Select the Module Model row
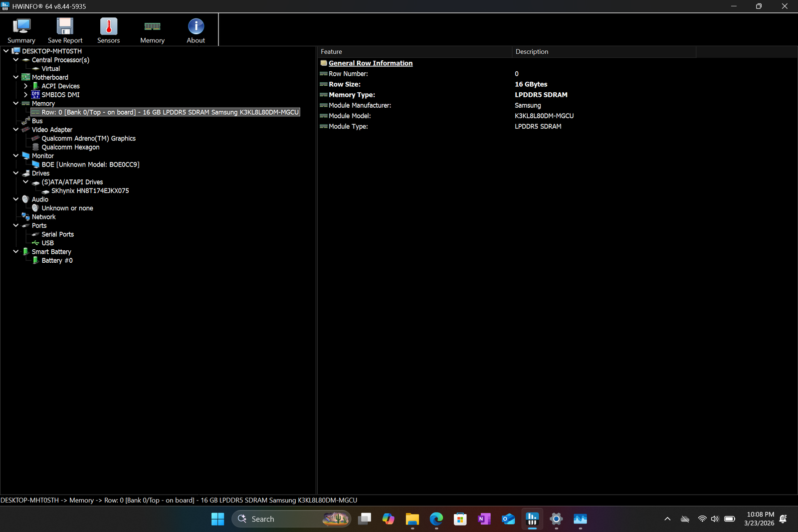 (350, 116)
